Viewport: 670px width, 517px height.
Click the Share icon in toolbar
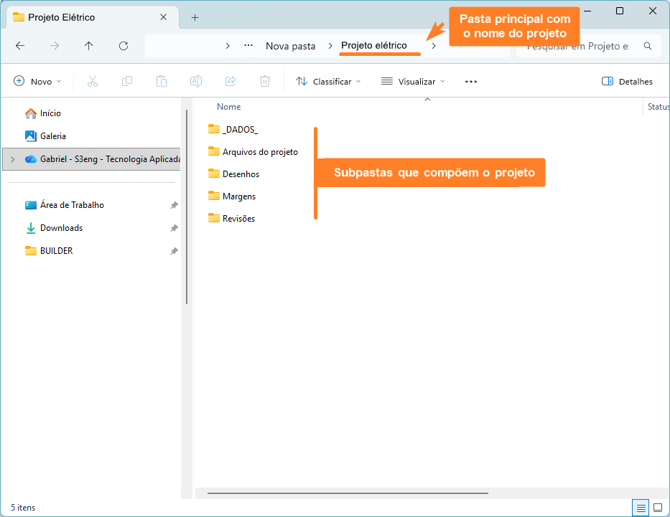(230, 81)
